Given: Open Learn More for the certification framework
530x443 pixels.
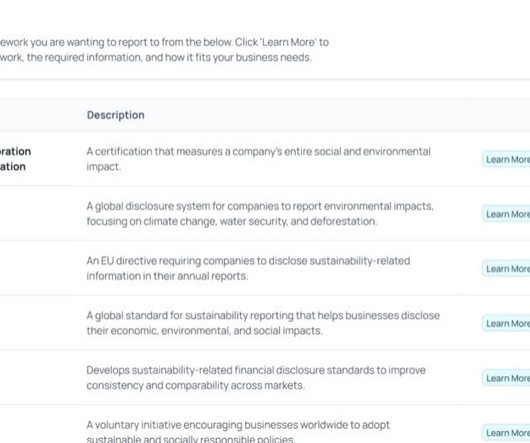Looking at the screenshot, I should click(x=506, y=159).
